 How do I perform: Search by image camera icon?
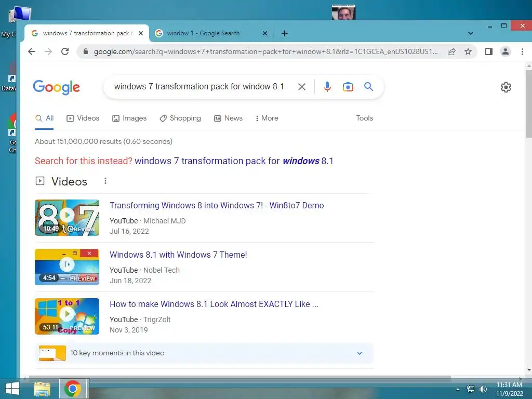(x=348, y=87)
